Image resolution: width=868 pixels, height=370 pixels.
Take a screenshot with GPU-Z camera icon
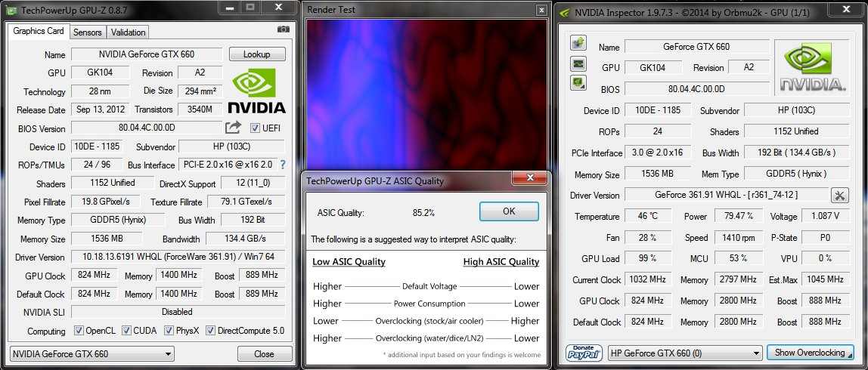point(284,29)
